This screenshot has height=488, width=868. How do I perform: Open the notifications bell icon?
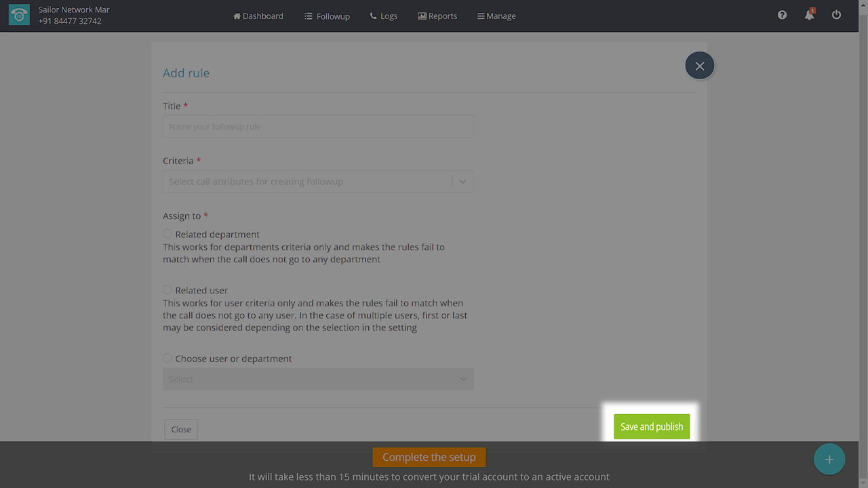tap(809, 15)
